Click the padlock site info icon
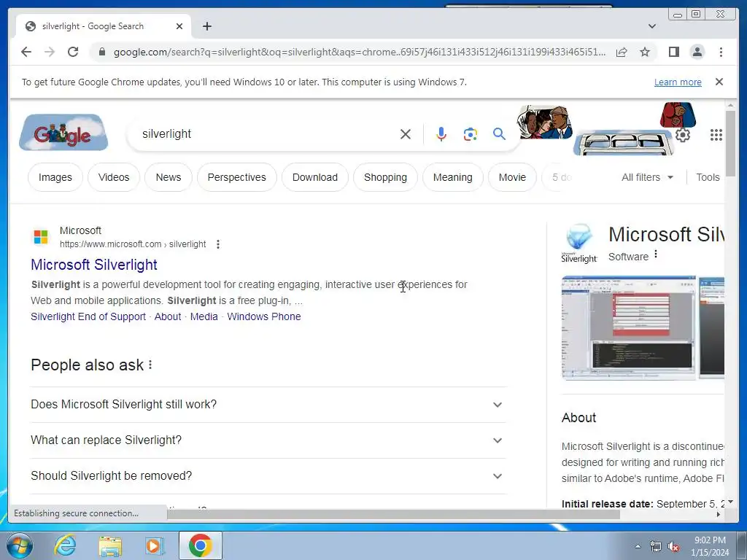 [x=101, y=52]
